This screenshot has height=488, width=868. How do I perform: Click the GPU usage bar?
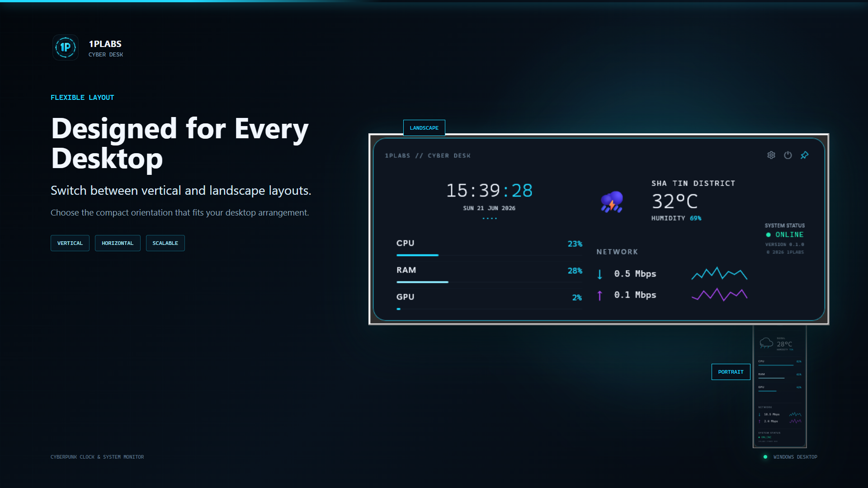pos(489,309)
